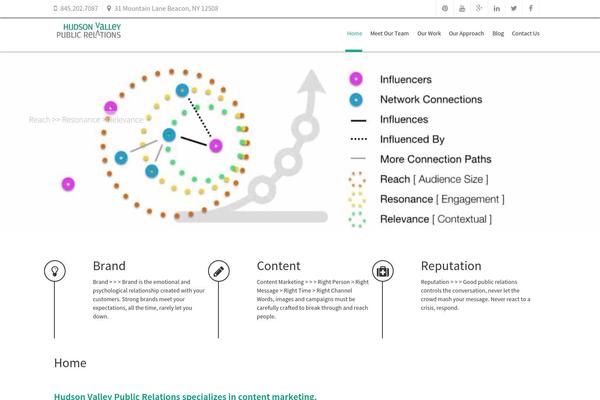The width and height of the screenshot is (600, 400).
Task: Open the YouTube social icon
Action: (462, 8)
